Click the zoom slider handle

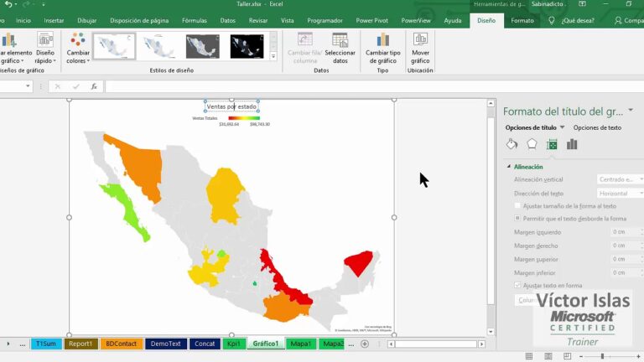[x=602, y=356]
